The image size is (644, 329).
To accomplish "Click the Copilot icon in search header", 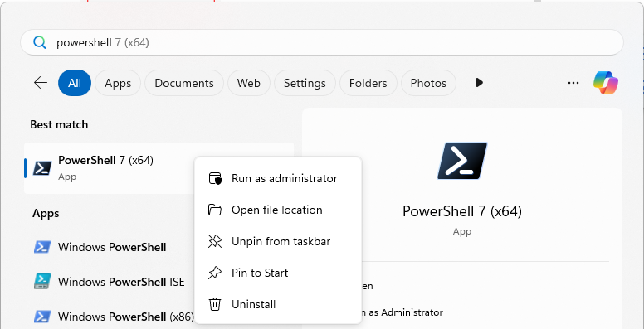I will point(605,83).
